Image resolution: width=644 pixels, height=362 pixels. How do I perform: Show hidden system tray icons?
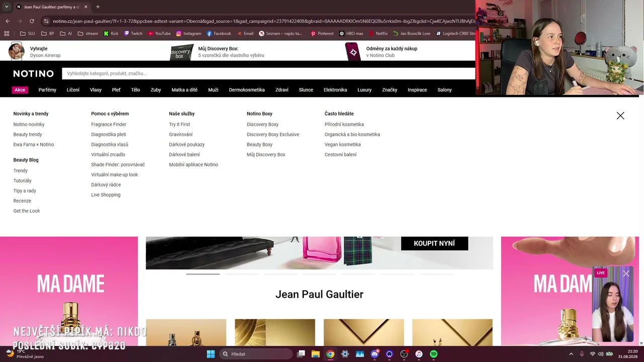pos(570,354)
